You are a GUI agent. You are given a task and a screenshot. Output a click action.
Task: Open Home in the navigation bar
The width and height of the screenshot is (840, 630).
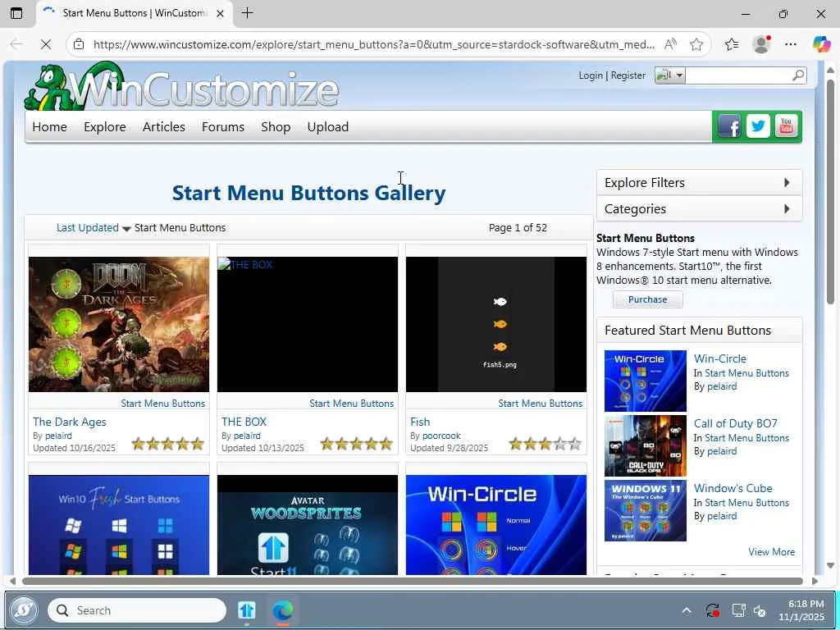coord(50,127)
